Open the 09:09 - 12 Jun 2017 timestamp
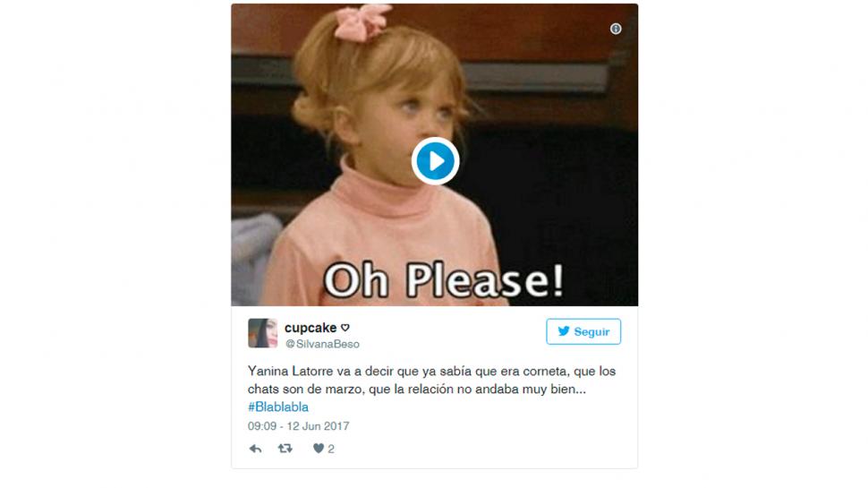 pos(298,426)
